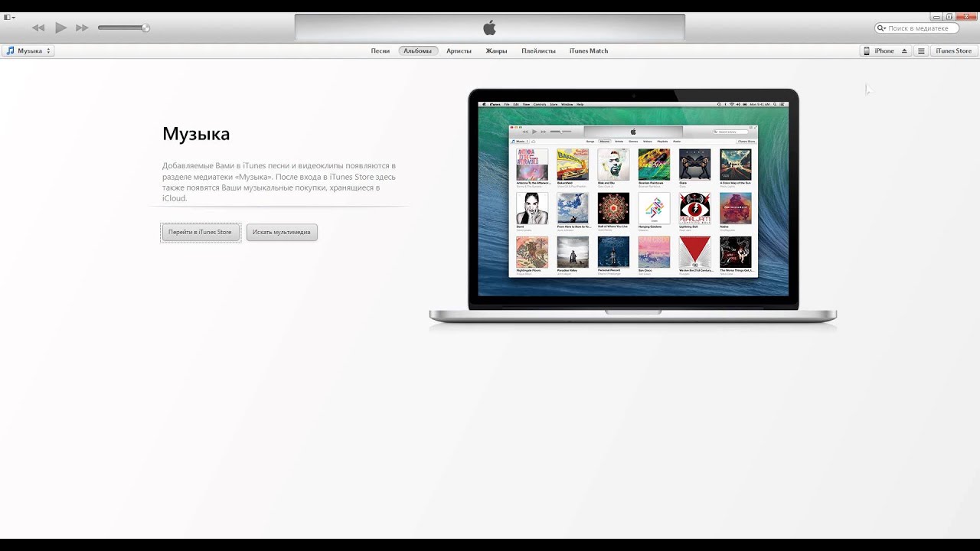
Task: Click the MacBook illustration image
Action: click(x=633, y=208)
